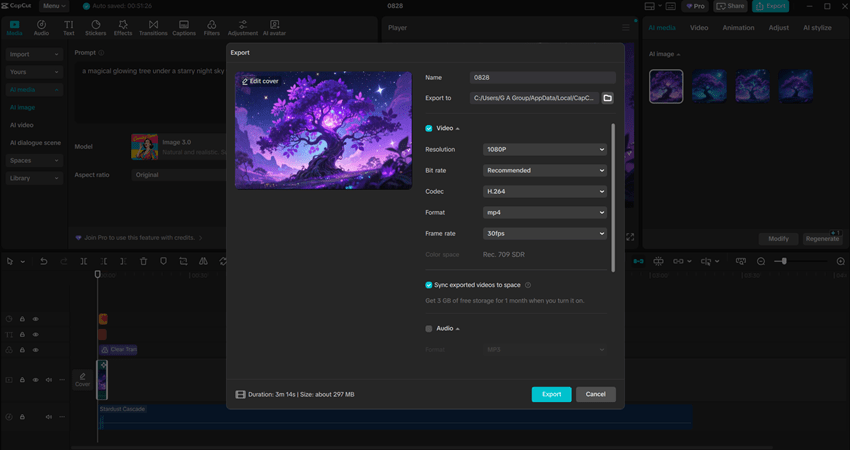Image resolution: width=850 pixels, height=450 pixels.
Task: Click the Edit cover pencil icon
Action: click(245, 81)
